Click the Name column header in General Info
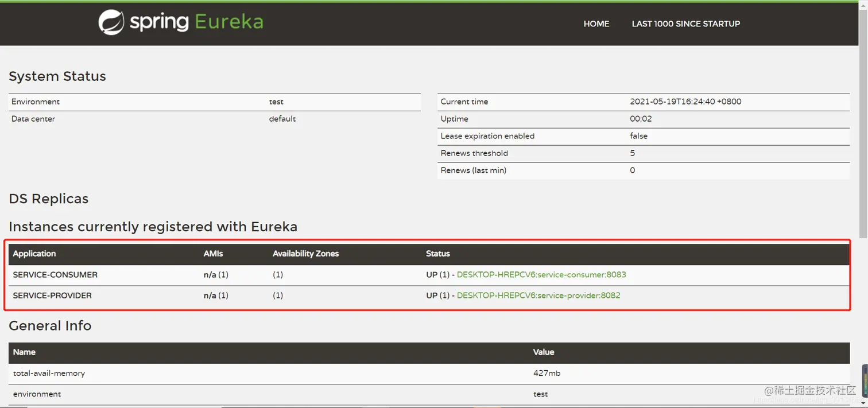Viewport: 868px width, 408px height. (x=24, y=352)
